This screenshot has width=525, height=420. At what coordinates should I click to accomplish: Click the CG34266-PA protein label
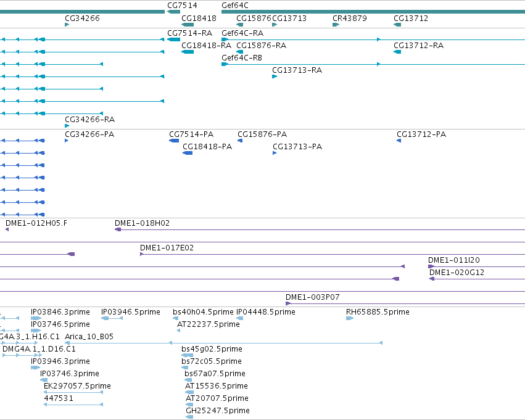pos(89,134)
